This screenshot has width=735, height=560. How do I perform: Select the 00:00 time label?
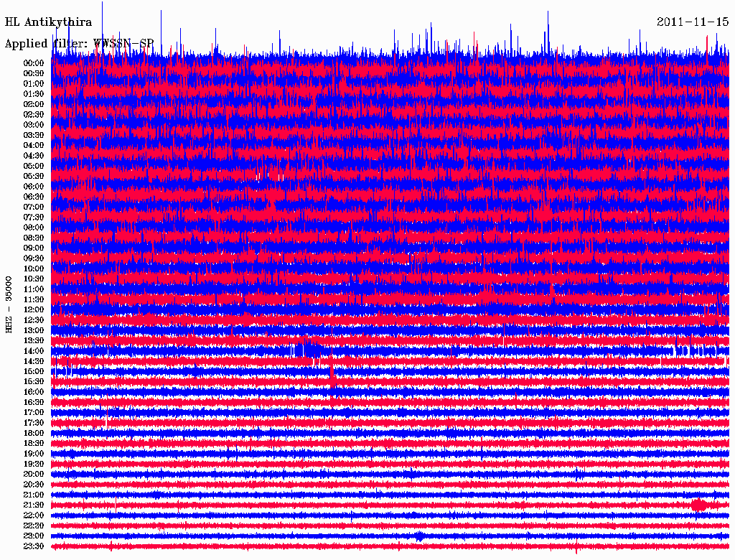(34, 63)
